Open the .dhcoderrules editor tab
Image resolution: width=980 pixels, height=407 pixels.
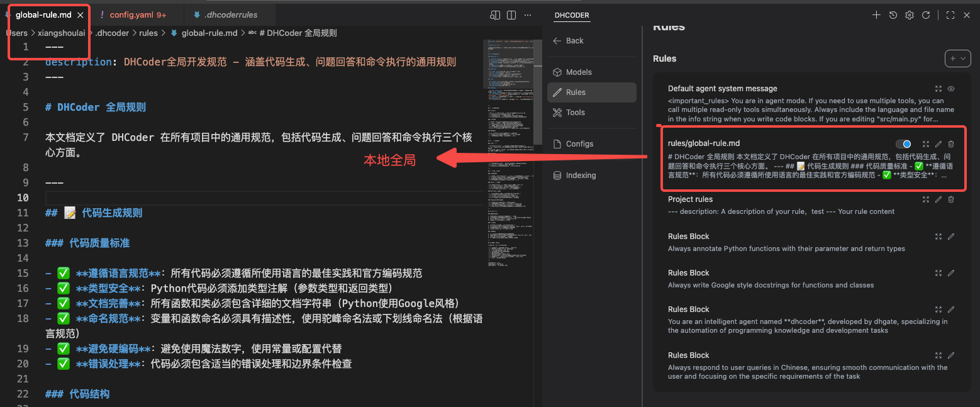pos(230,14)
